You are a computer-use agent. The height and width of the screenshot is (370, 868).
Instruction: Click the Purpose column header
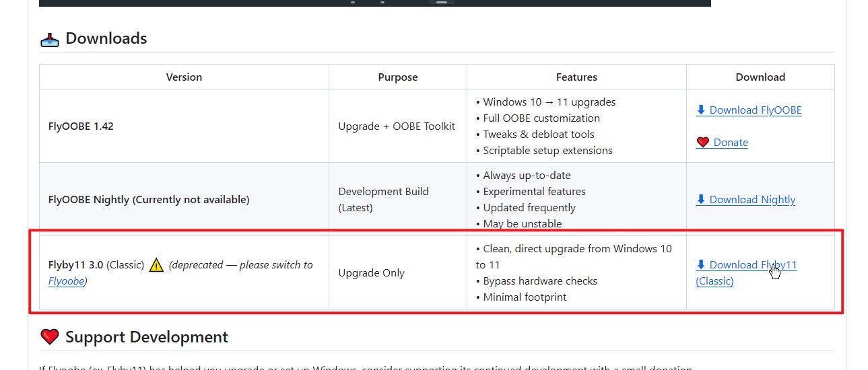pos(398,77)
